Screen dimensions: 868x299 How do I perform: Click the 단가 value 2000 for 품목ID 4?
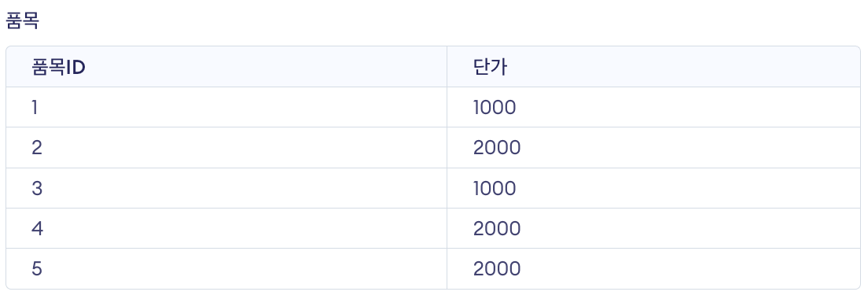(x=497, y=229)
